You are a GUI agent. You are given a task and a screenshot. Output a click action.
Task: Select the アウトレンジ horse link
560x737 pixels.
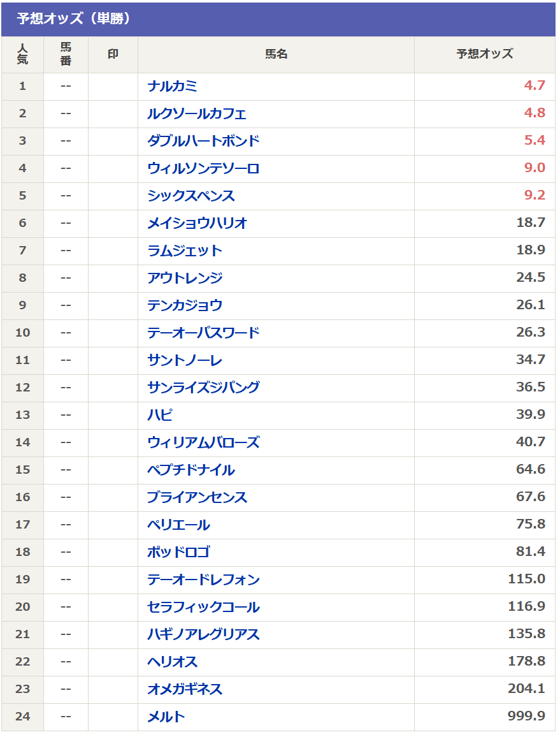click(x=185, y=278)
